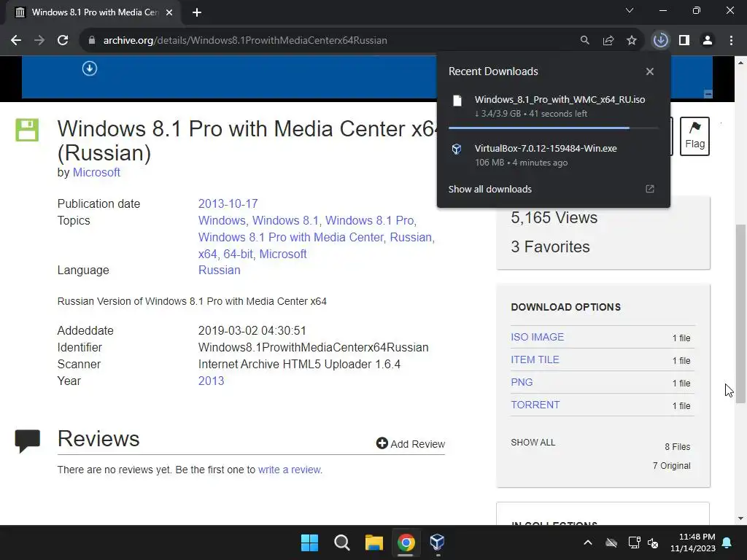Open the tab search chevron
The height and width of the screenshot is (560, 747).
click(630, 10)
